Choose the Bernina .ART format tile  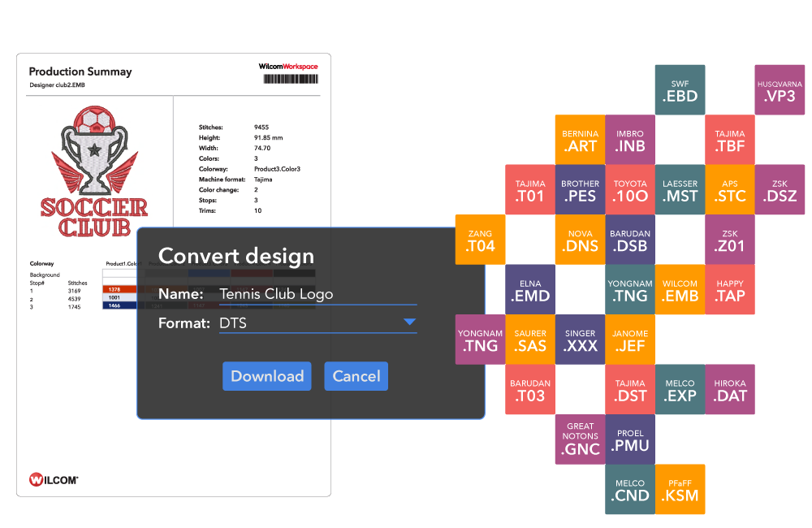point(580,140)
